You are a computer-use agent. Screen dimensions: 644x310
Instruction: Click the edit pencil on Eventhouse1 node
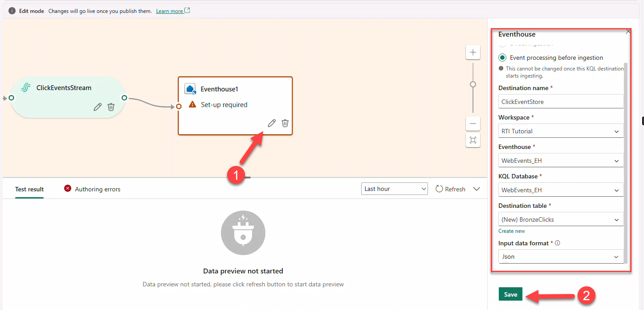[x=272, y=123]
